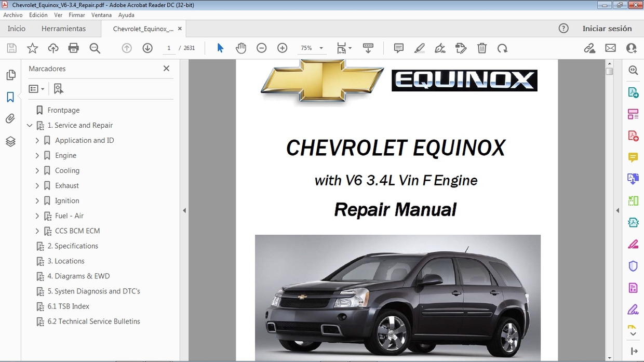
Task: Open the Layers panel icon
Action: click(x=10, y=142)
